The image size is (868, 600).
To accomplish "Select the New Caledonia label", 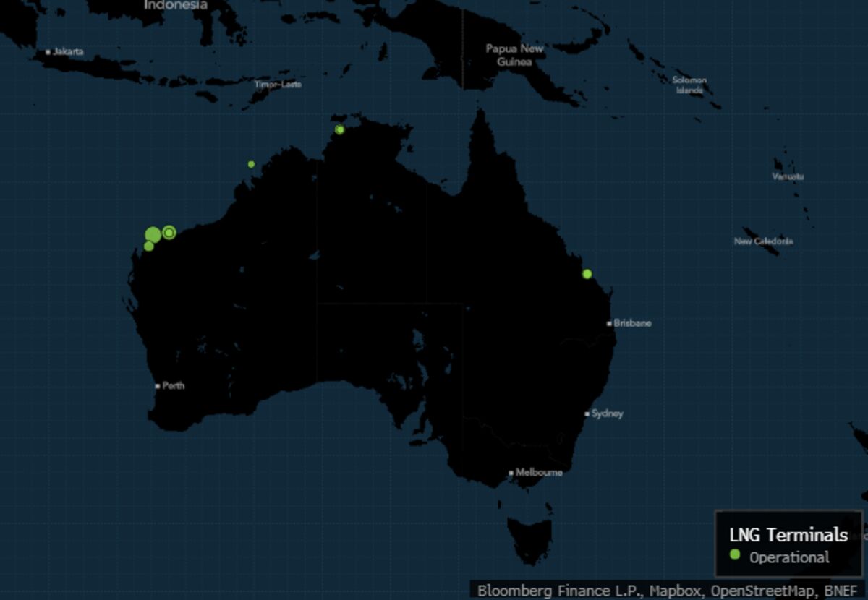I will coord(763,241).
